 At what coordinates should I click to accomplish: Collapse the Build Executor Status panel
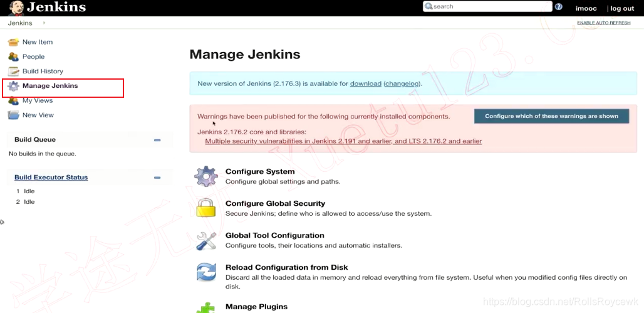157,178
